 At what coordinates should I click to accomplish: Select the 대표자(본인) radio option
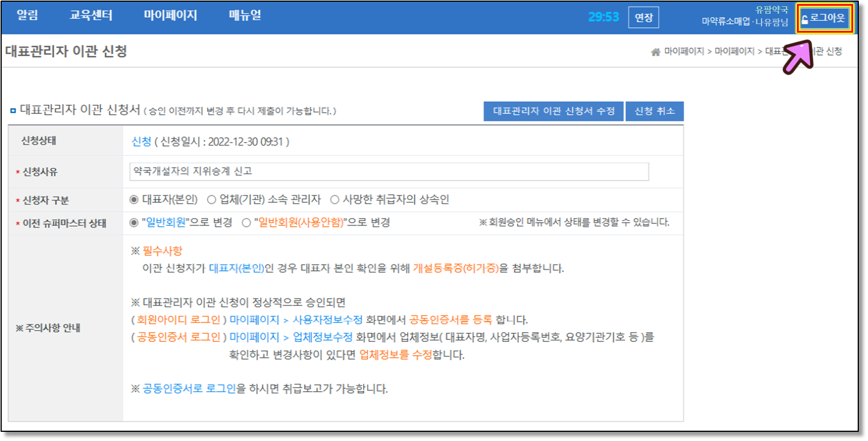pos(134,199)
